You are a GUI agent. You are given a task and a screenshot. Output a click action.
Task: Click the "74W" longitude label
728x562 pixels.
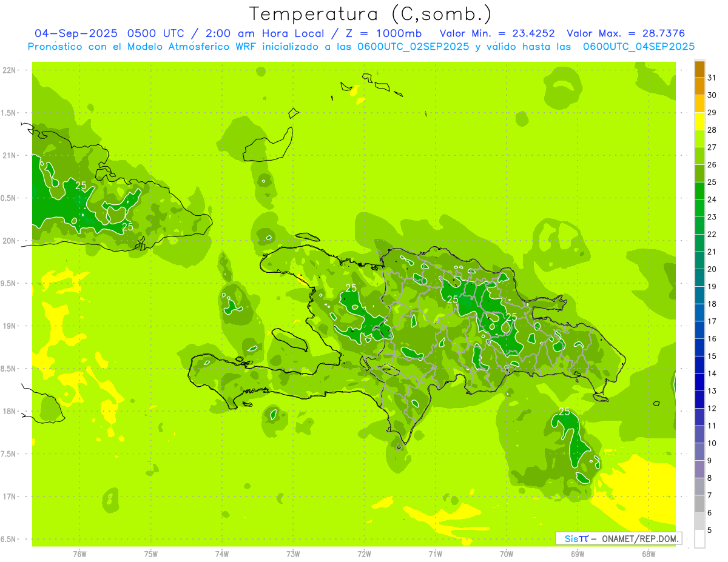pyautogui.click(x=222, y=554)
